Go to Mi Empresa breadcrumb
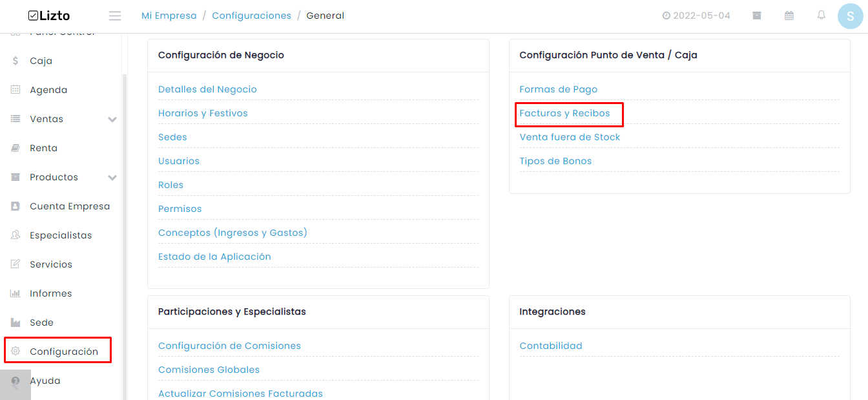 (x=169, y=16)
